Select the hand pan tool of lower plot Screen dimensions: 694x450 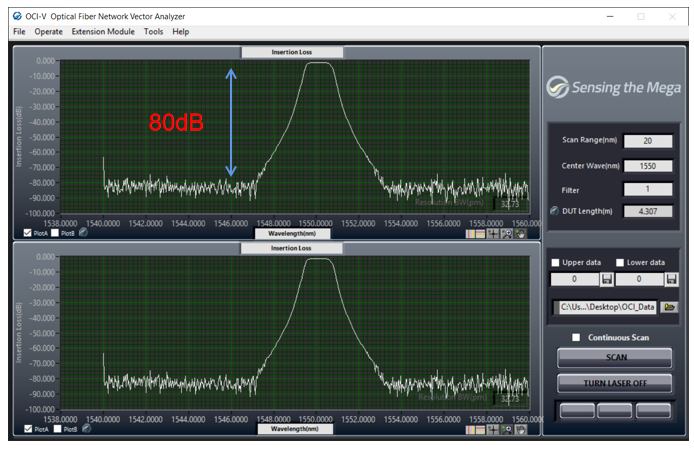pyautogui.click(x=521, y=429)
